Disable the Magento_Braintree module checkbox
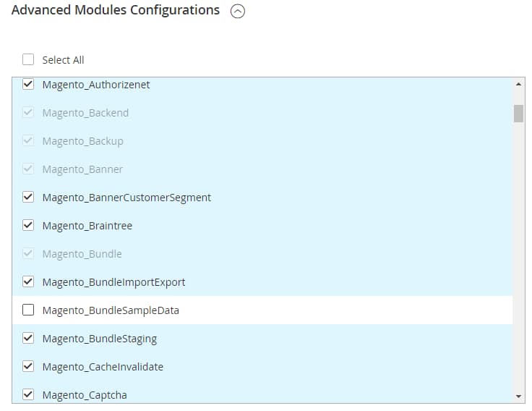Viewport: 532px width, 411px height. (28, 225)
